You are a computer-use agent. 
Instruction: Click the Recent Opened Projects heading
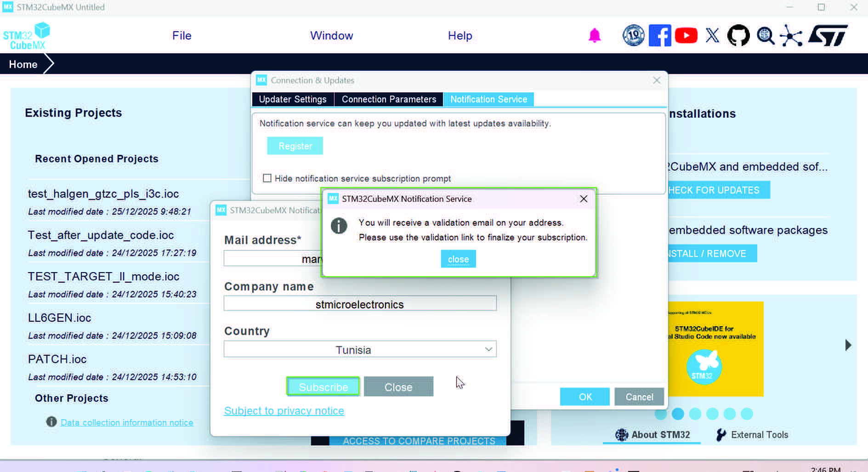[x=96, y=159]
